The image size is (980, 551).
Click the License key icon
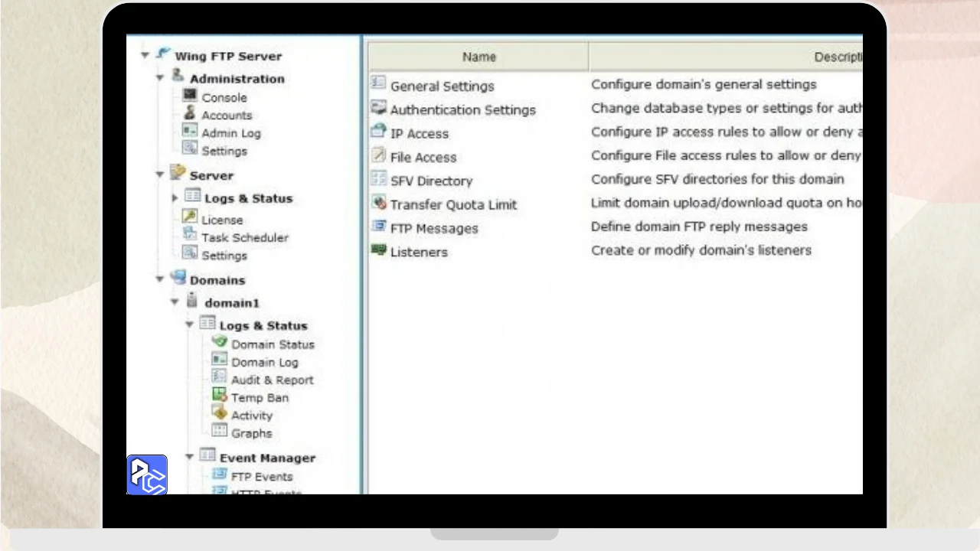click(189, 217)
